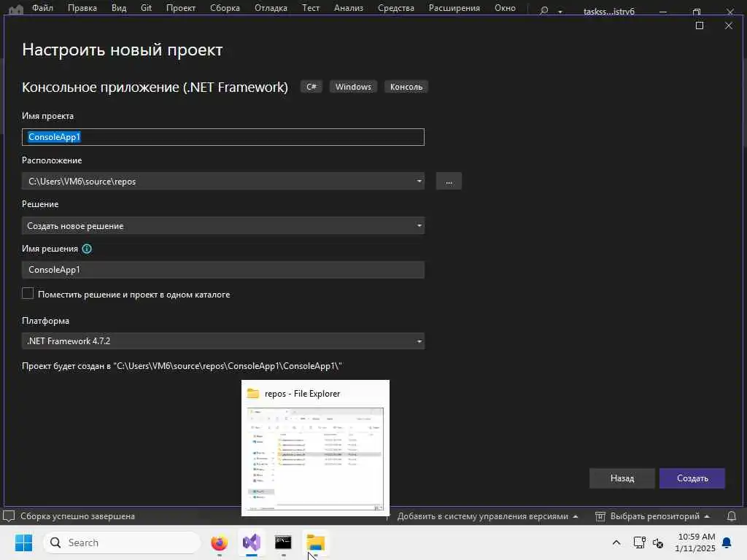This screenshot has width=747, height=560.
Task: Click the status bar output icon near Сборка успешно завершена
Action: tap(9, 516)
